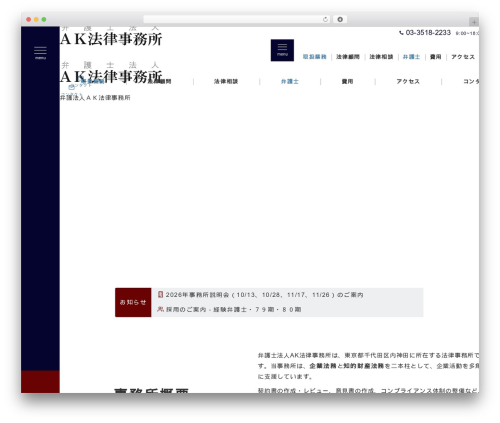The height and width of the screenshot is (423, 500).
Task: Click the person icon beside 採用のご案内
Action: [x=160, y=309]
